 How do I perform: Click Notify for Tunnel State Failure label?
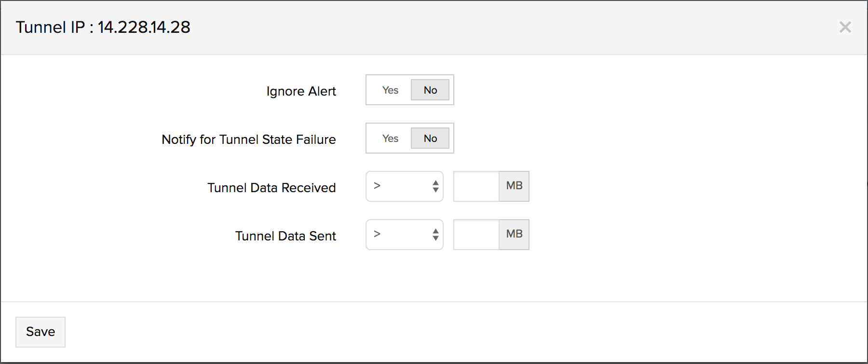(x=248, y=140)
